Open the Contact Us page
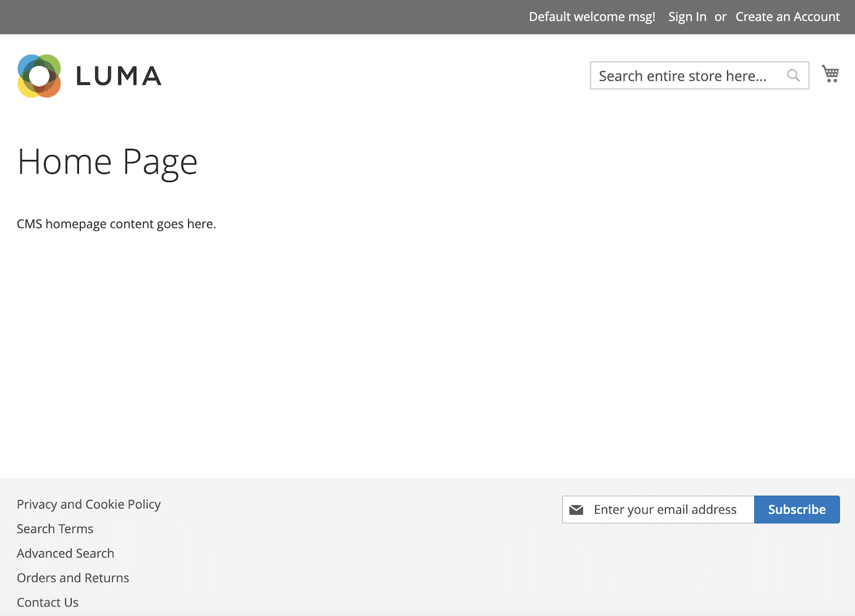The width and height of the screenshot is (855, 616). (47, 602)
